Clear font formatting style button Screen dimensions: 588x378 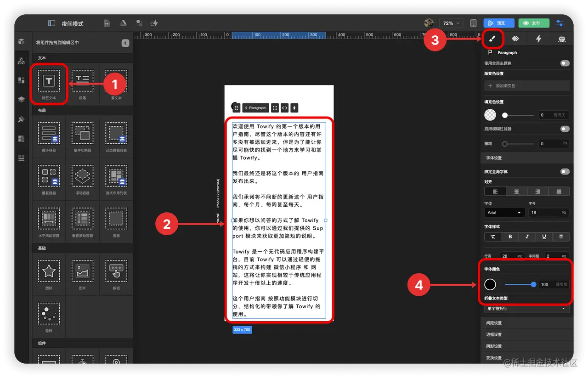coord(493,237)
